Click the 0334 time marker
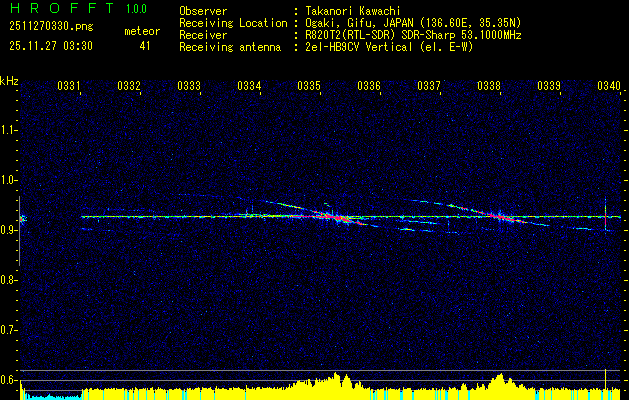The width and height of the screenshot is (629, 400). [249, 85]
